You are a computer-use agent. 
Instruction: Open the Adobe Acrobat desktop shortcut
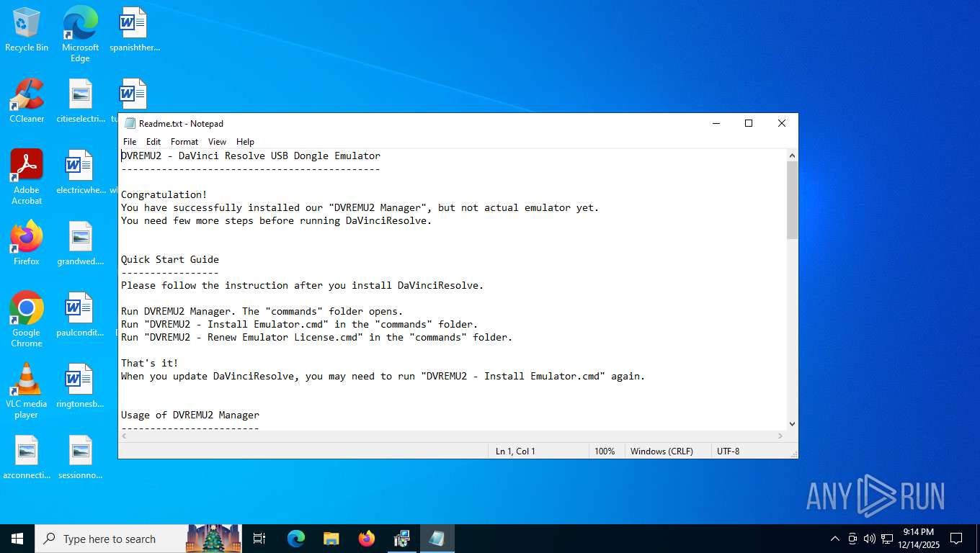point(27,177)
